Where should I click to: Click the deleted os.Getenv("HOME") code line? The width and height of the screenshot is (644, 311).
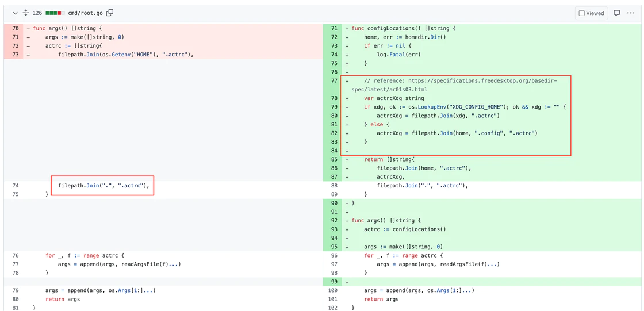(125, 55)
